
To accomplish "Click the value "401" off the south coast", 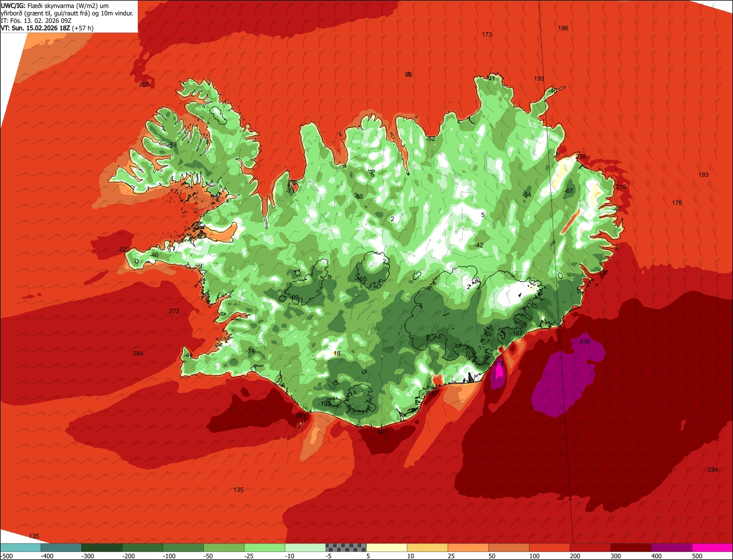I will coord(383,432).
